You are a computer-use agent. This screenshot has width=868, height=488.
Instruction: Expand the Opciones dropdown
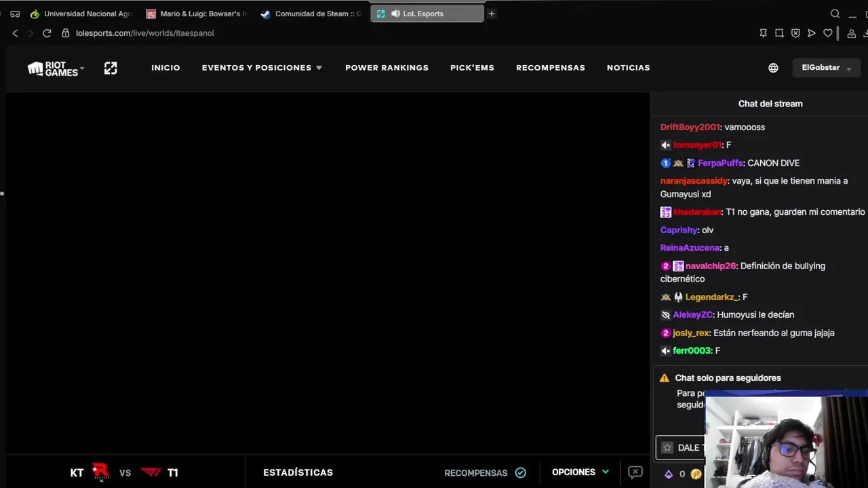[580, 472]
